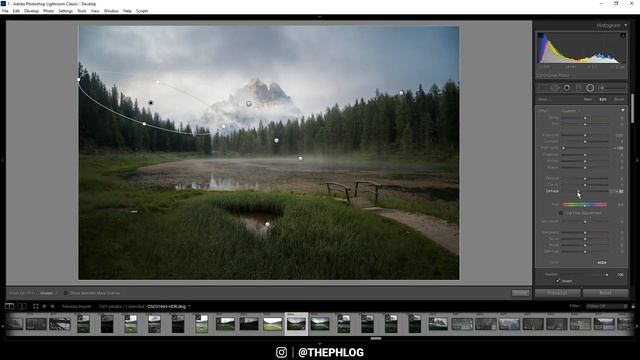
Task: Open the Scripts menu
Action: (x=142, y=11)
